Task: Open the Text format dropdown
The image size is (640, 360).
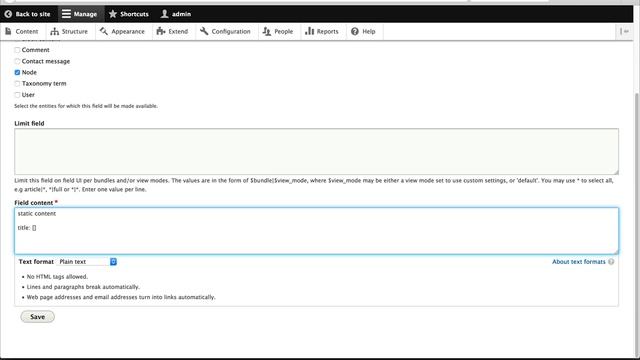Action: (x=87, y=262)
